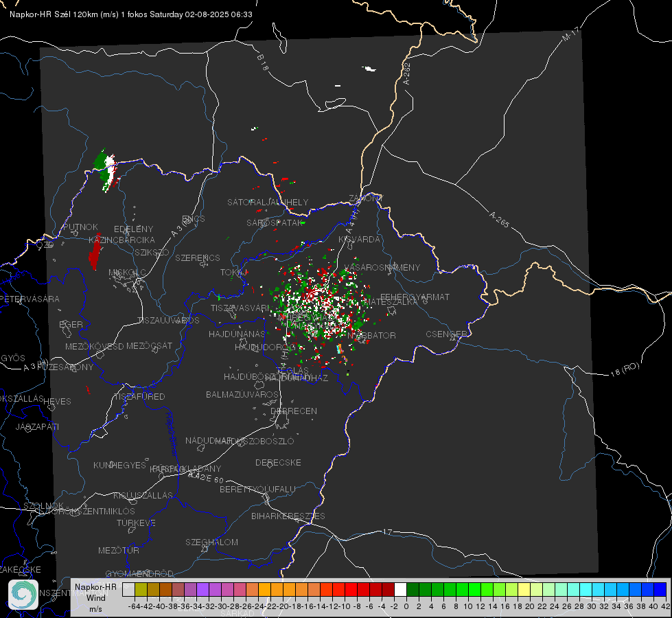
Task: Click the CSENGER label
Action: click(x=447, y=334)
